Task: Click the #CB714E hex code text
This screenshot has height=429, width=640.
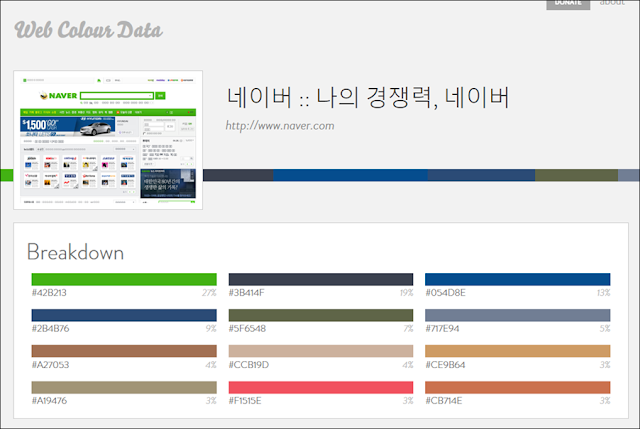Action: point(444,400)
